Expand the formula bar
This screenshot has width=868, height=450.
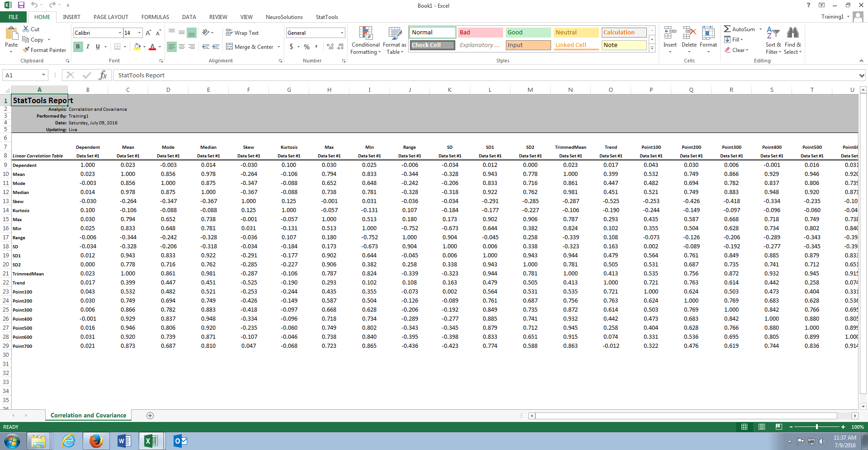tap(862, 75)
